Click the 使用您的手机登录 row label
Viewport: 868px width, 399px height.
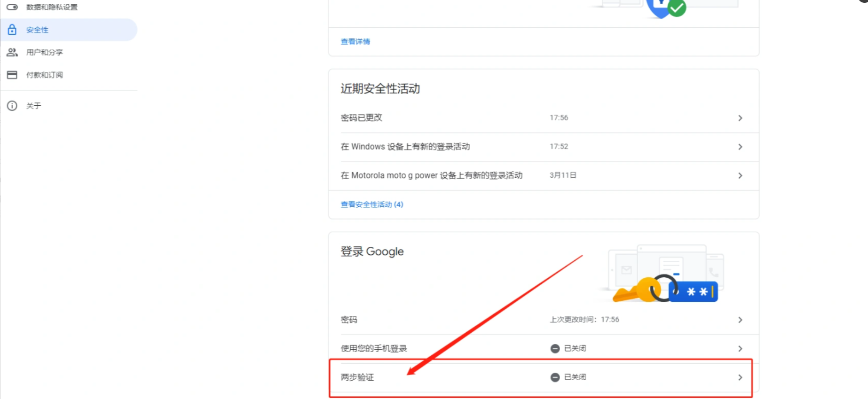coord(374,349)
